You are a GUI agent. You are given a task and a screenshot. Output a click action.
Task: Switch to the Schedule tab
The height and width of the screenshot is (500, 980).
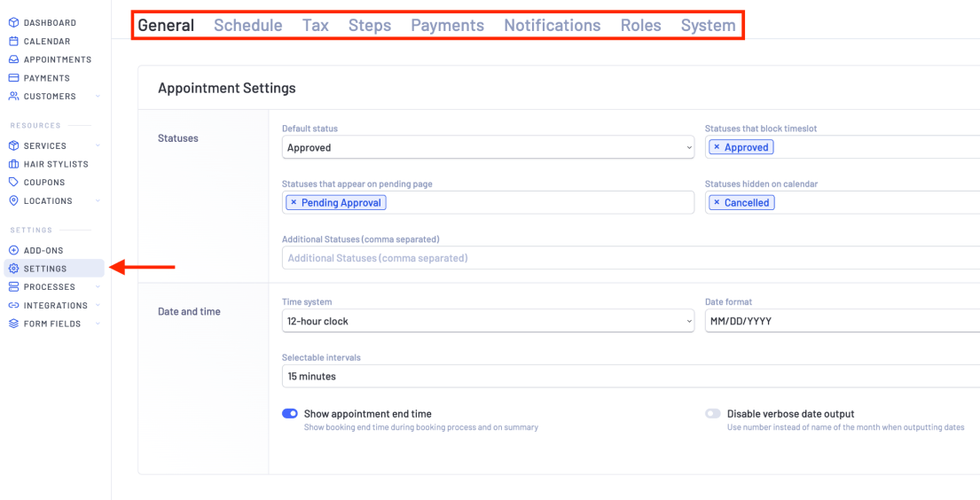pos(248,25)
